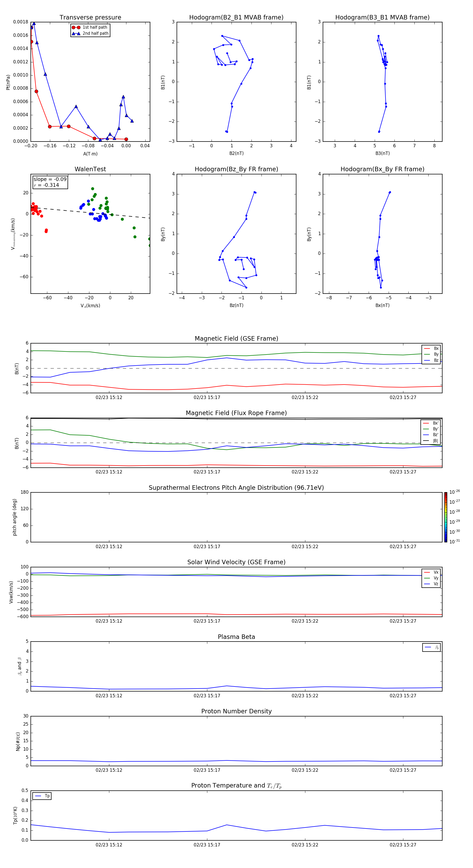The width and height of the screenshot is (473, 868).
Task: Click the "Proton Temperature and Te/Tp" title
Action: tap(236, 786)
